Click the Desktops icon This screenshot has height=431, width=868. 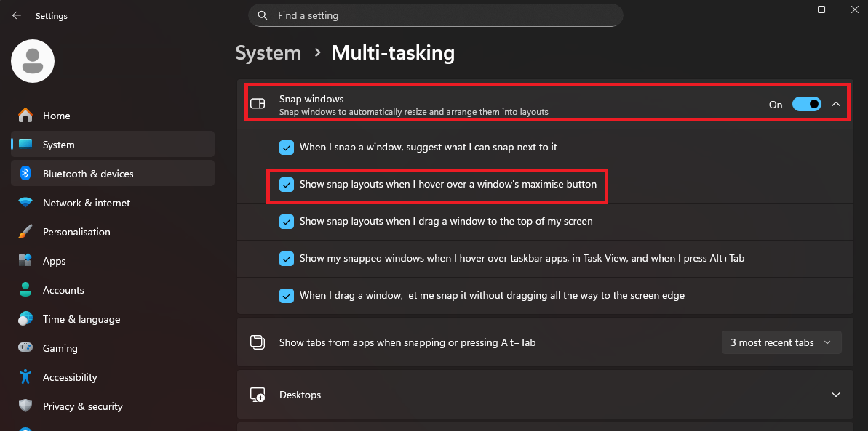[x=258, y=395]
